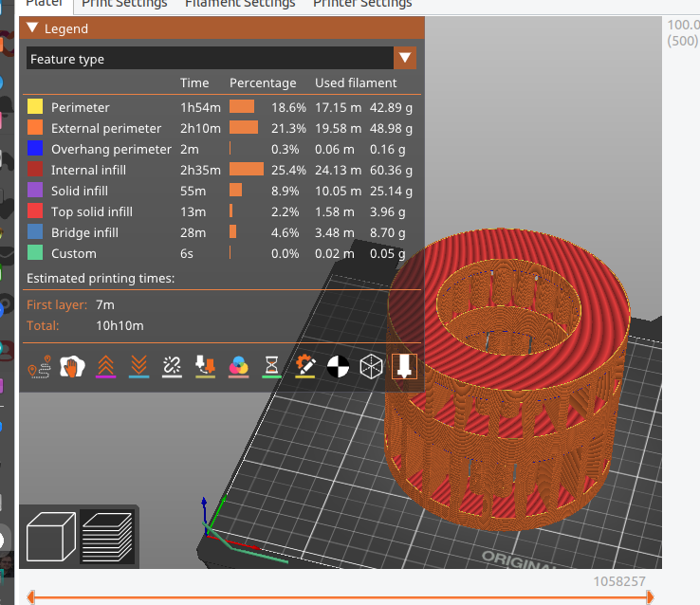The width and height of the screenshot is (700, 605).
Task: Toggle Travel moves visibility icon
Action: point(39,367)
